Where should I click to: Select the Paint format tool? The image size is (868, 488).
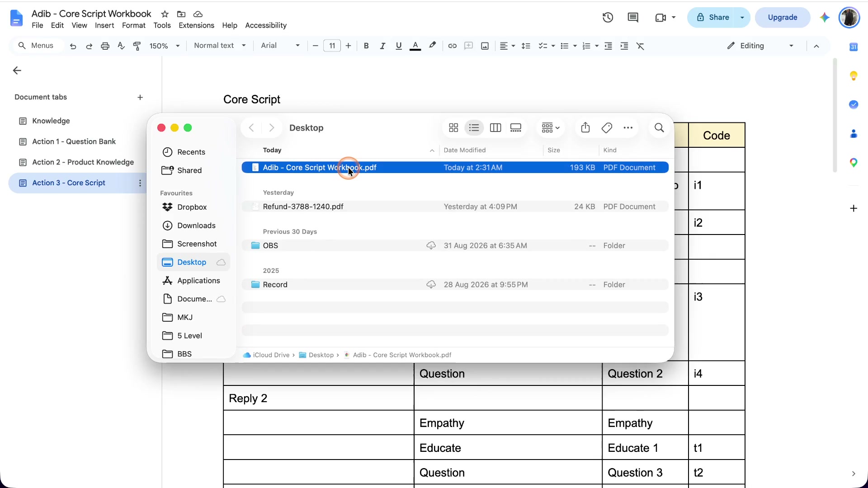[x=137, y=46]
